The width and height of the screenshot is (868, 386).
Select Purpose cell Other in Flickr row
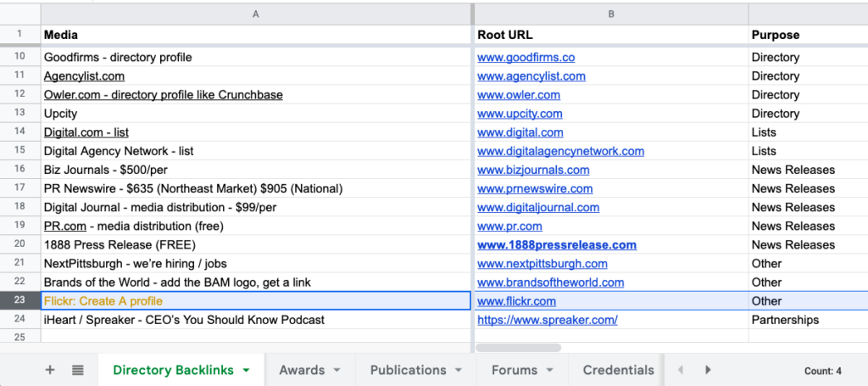[808, 301]
